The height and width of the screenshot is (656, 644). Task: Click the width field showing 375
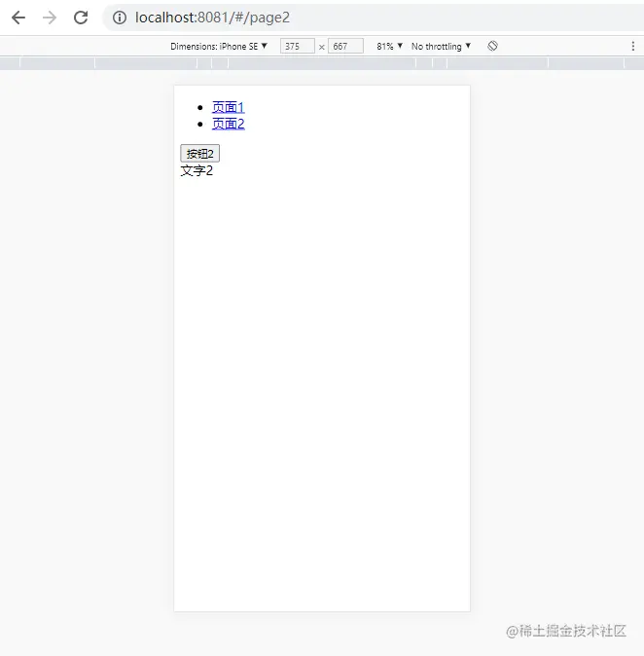298,46
